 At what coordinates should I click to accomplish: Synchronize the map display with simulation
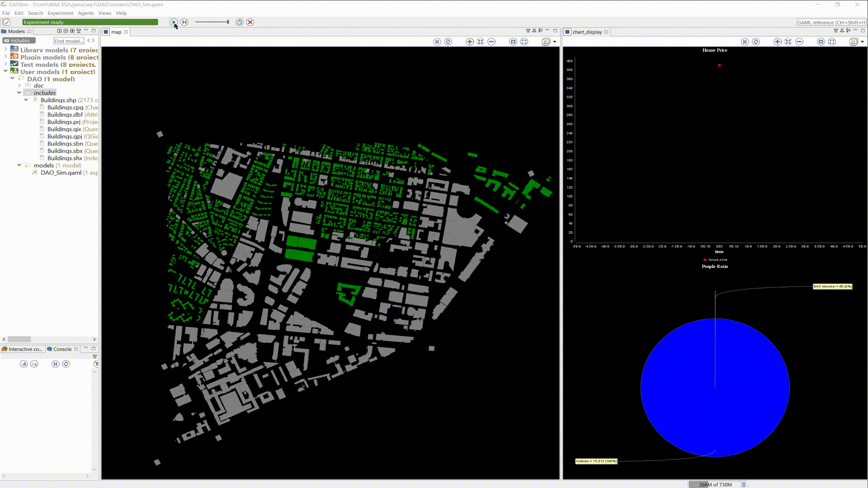pyautogui.click(x=448, y=42)
